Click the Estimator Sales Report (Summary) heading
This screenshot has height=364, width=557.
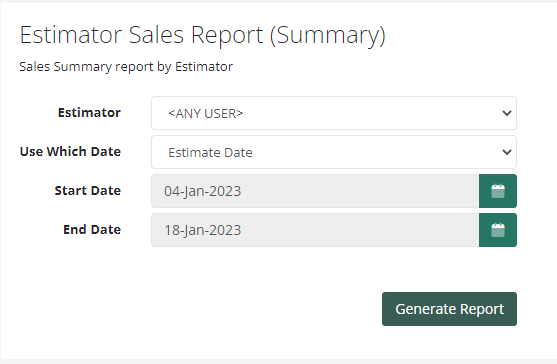(x=202, y=35)
